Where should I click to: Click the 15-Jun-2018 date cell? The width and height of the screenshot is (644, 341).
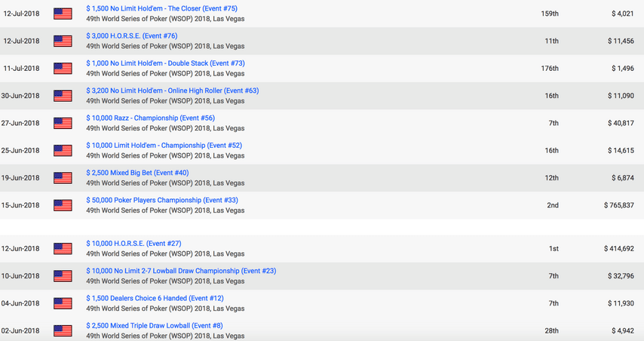click(20, 205)
